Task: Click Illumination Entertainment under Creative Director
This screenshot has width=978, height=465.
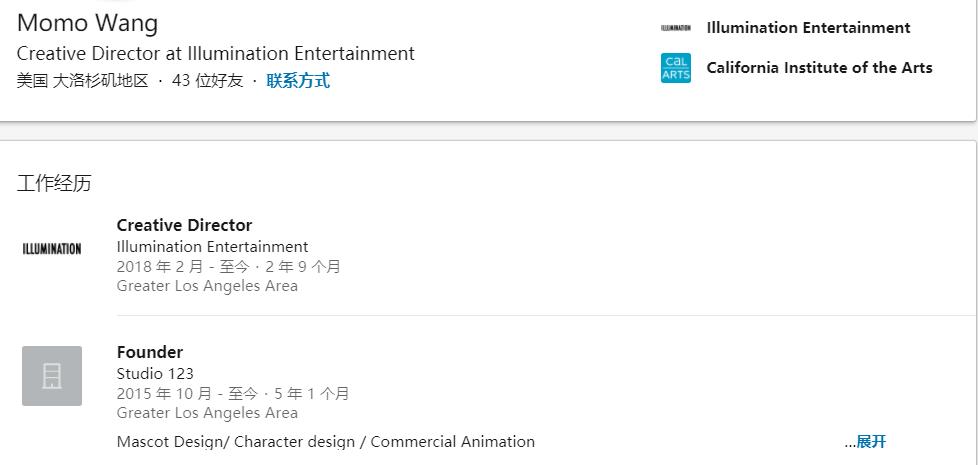Action: pyautogui.click(x=212, y=247)
